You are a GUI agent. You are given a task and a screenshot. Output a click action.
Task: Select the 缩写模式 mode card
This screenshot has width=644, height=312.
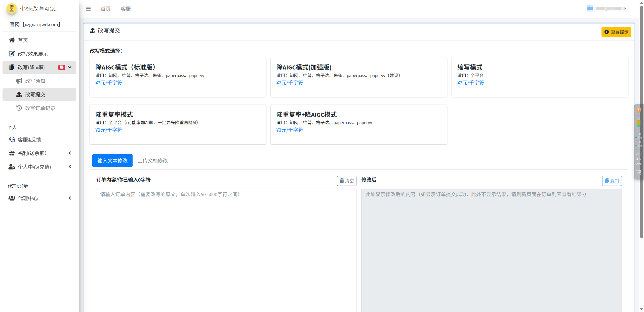point(540,77)
